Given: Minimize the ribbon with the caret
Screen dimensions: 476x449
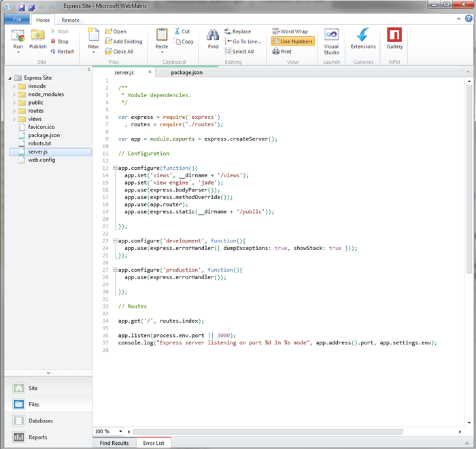Looking at the screenshot, I should pos(458,19).
